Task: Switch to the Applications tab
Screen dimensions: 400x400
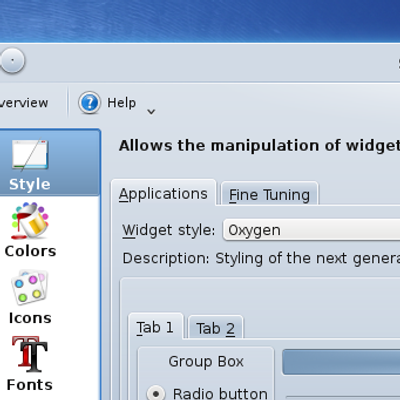Action: [x=163, y=194]
